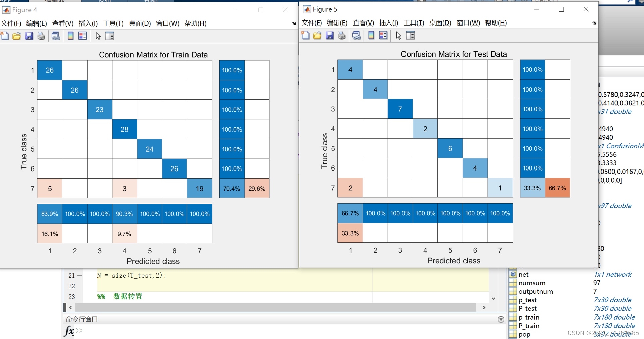Expand command window actions dropdown
The width and height of the screenshot is (644, 339).
coord(501,319)
